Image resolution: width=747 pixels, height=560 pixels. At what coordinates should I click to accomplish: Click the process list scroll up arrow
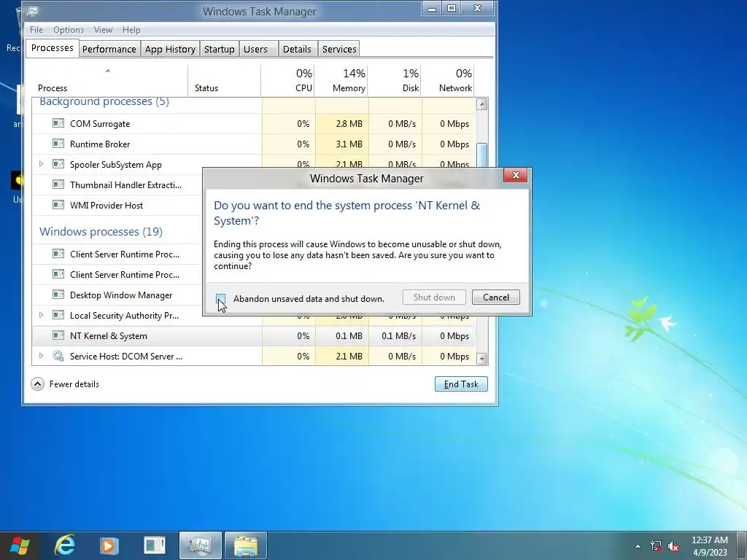[481, 104]
